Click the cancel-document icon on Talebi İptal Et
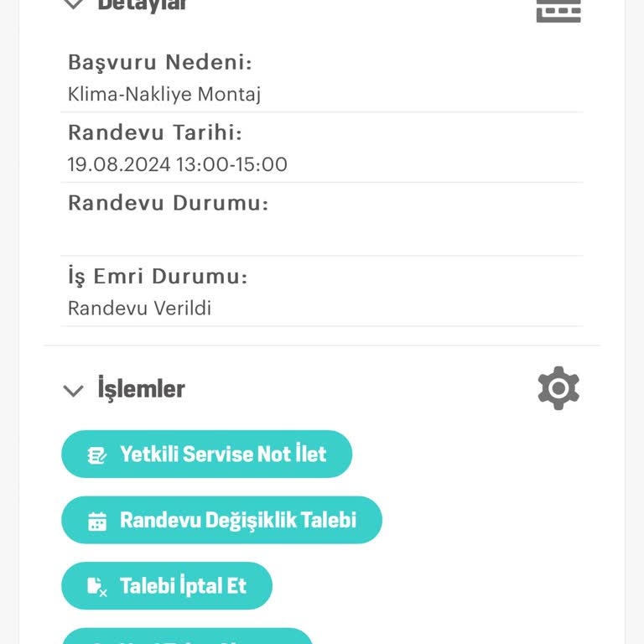 pos(97,586)
